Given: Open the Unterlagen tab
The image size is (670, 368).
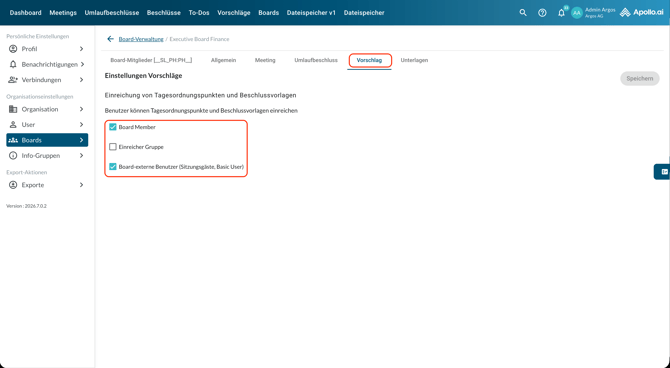Looking at the screenshot, I should (414, 60).
